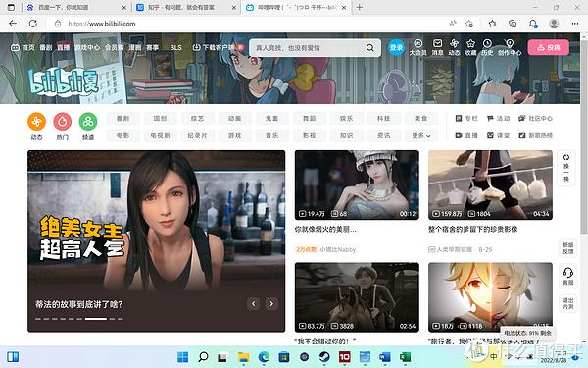Open the browser settings and more menu
Viewport: 588px width, 368px height.
pyautogui.click(x=575, y=24)
